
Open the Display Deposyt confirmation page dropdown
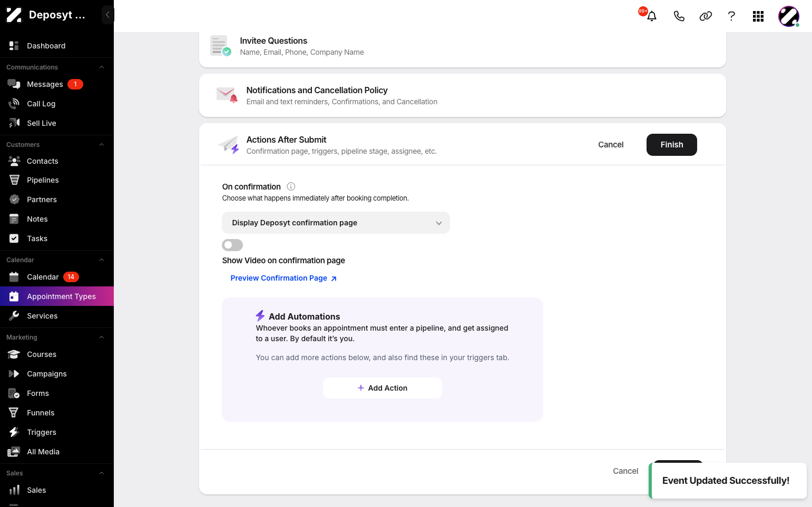(336, 223)
